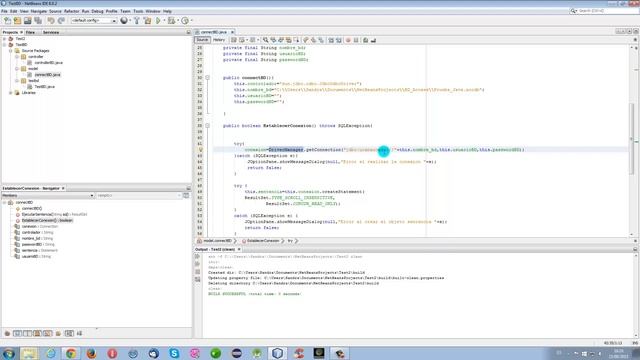Click the Debug Project toolbar icon
The width and height of the screenshot is (640, 360).
(x=171, y=20)
